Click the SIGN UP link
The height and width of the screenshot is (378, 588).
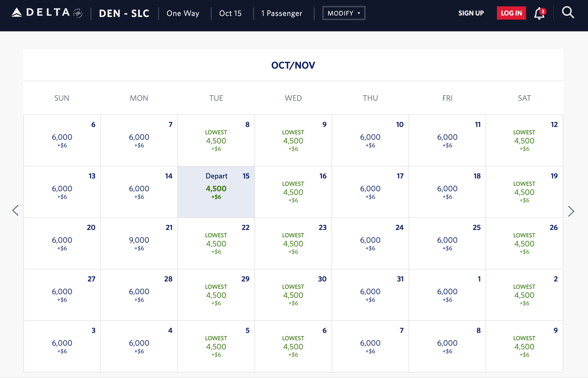(471, 13)
